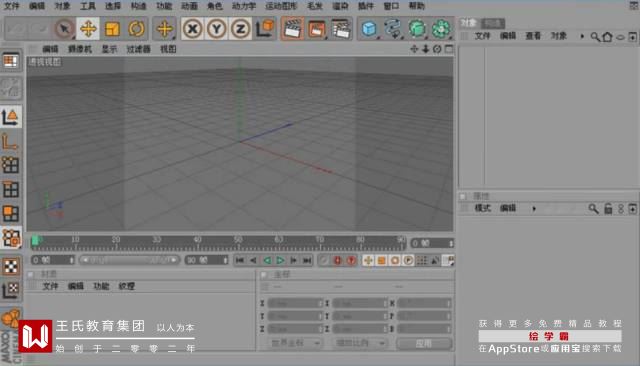This screenshot has width=640, height=366.
Task: Click the viewport orbit navigation icon
Action: [437, 49]
